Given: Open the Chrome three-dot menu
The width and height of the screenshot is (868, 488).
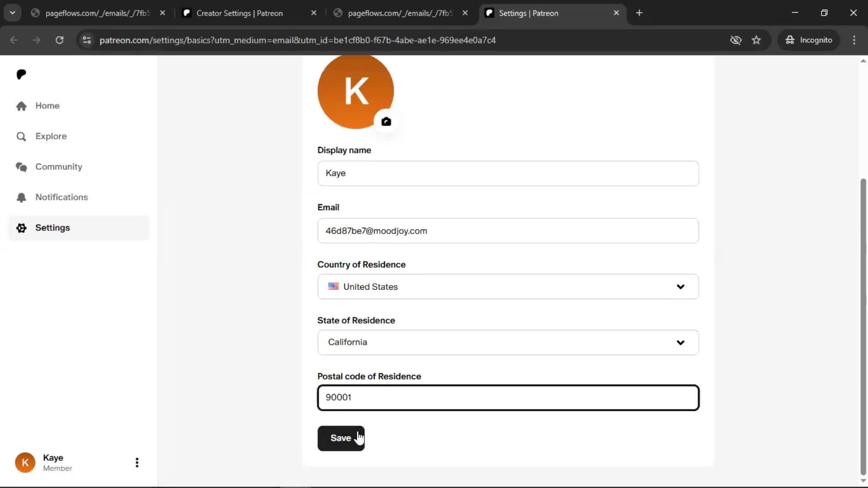Looking at the screenshot, I should (x=854, y=40).
